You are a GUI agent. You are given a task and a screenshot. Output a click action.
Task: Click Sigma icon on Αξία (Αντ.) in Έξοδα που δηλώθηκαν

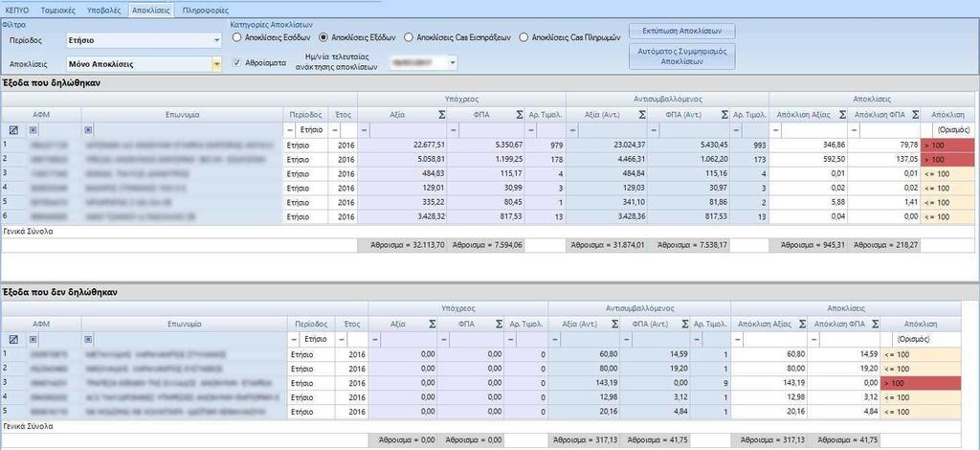(641, 115)
